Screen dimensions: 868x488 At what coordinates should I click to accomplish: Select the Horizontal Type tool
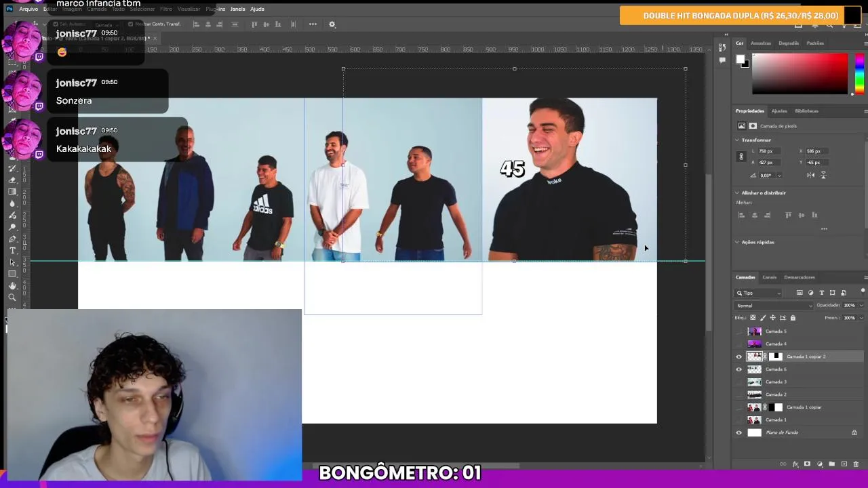12,250
